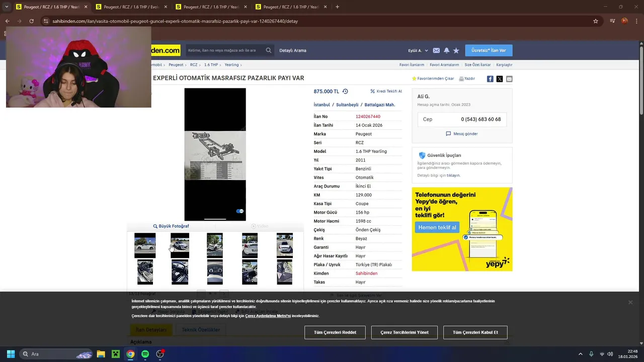The height and width of the screenshot is (362, 644).
Task: Share listing on Facebook
Action: pyautogui.click(x=490, y=79)
